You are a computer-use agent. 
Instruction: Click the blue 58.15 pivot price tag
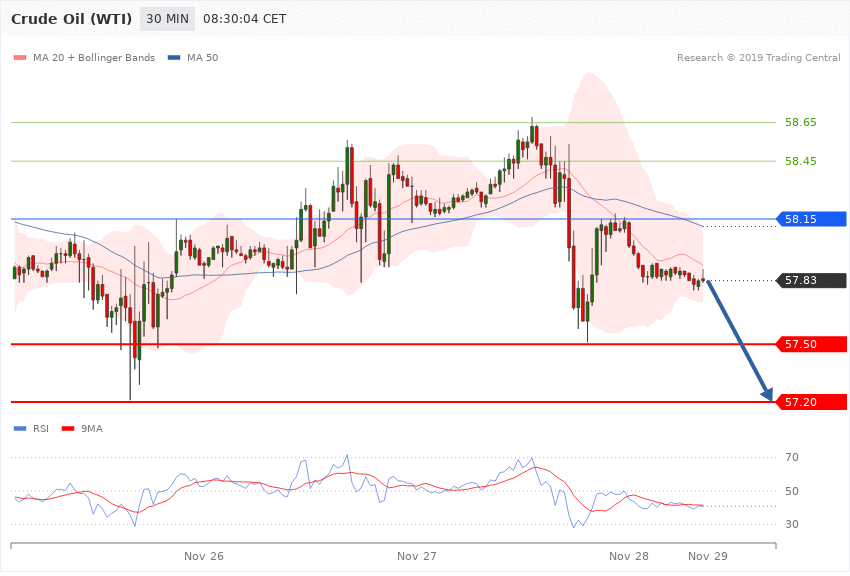(812, 219)
